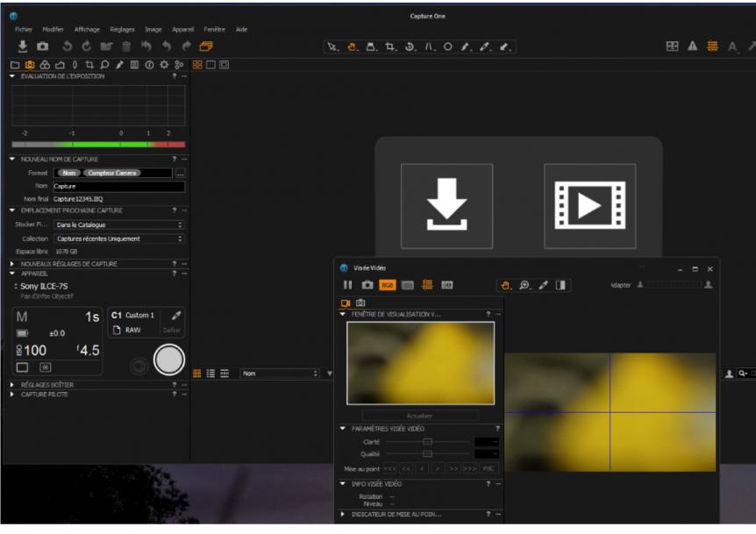
Task: Select the Pointer cursor tool
Action: click(x=332, y=46)
